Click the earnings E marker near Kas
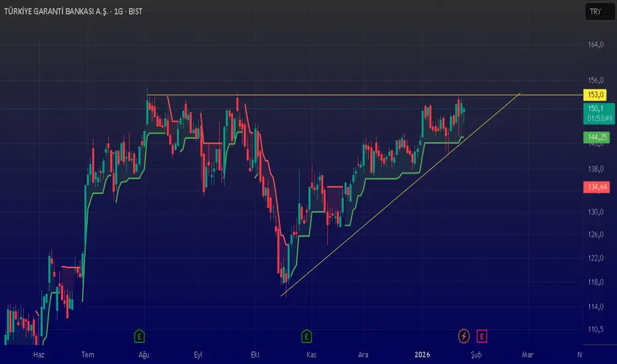617x364 pixels. (x=307, y=336)
